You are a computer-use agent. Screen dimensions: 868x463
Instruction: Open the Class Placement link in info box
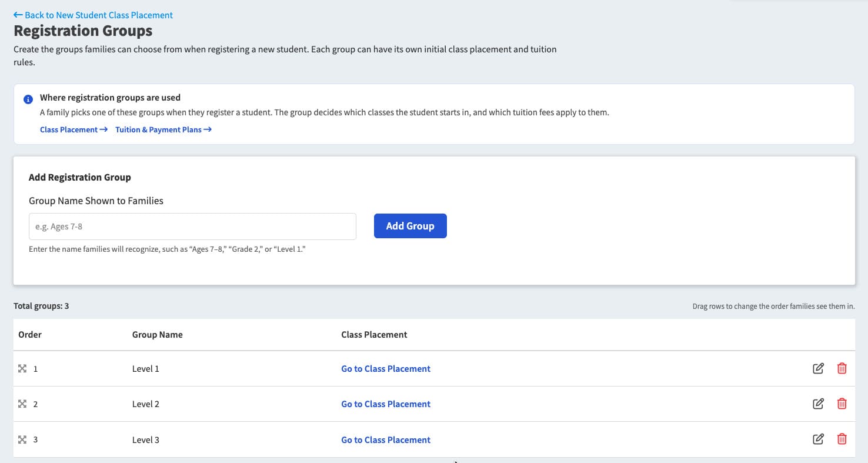74,129
